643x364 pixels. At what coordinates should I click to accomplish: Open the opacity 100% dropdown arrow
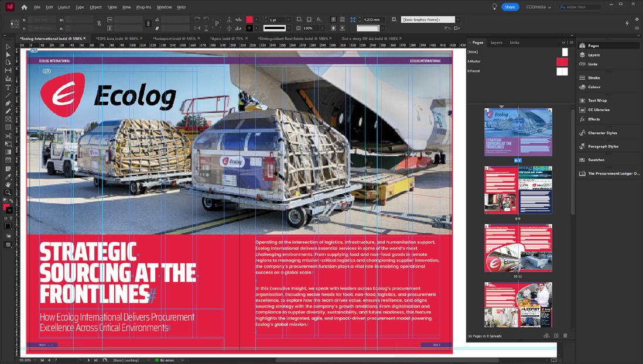[323, 28]
